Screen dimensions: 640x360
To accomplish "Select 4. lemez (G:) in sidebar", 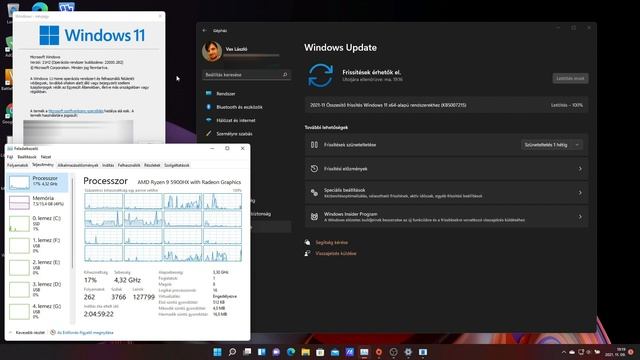I will tap(38, 312).
